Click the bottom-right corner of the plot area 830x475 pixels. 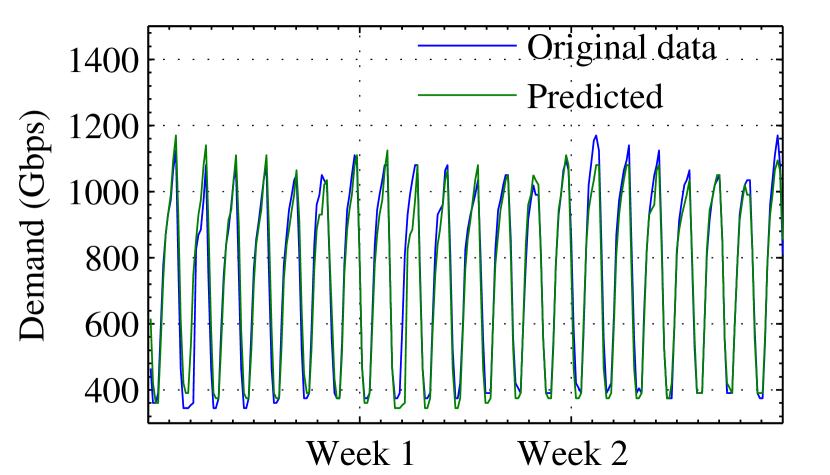pos(782,423)
